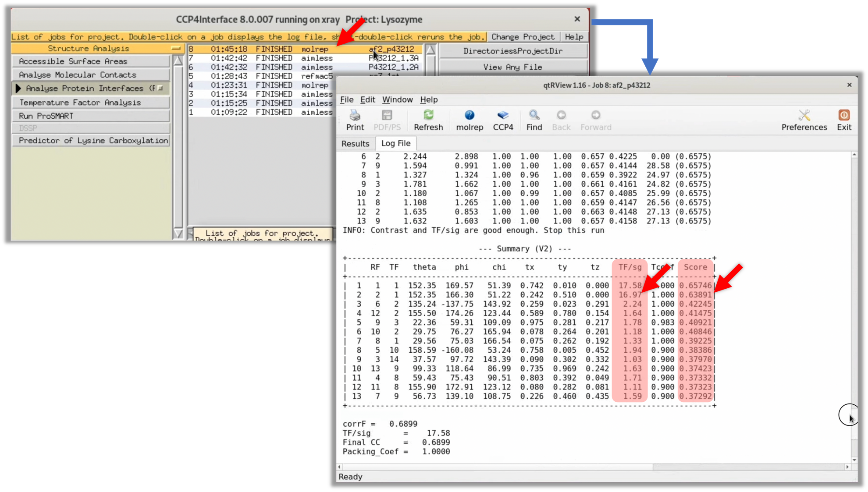Expand the Structure Analysis module dropdown
The width and height of the screenshot is (868, 492).
(x=176, y=49)
